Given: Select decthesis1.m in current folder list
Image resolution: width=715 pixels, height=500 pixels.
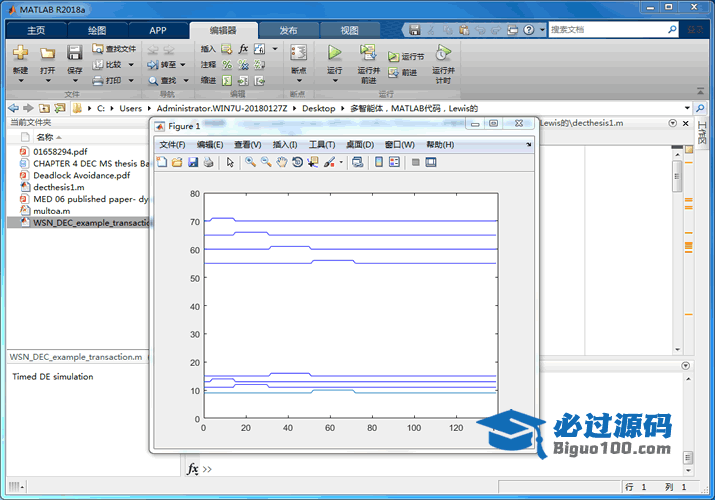Looking at the screenshot, I should click(x=59, y=187).
